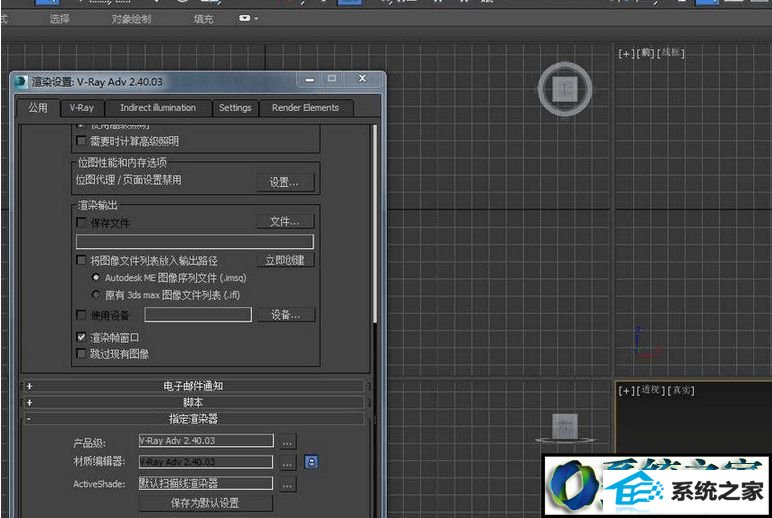Click the [+] menu of the front viewport

[x=626, y=53]
